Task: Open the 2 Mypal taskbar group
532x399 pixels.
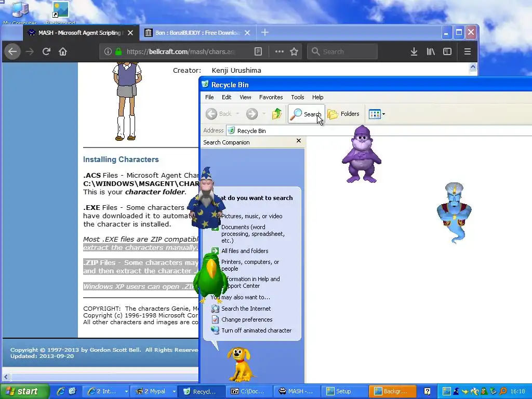Action: tap(154, 391)
